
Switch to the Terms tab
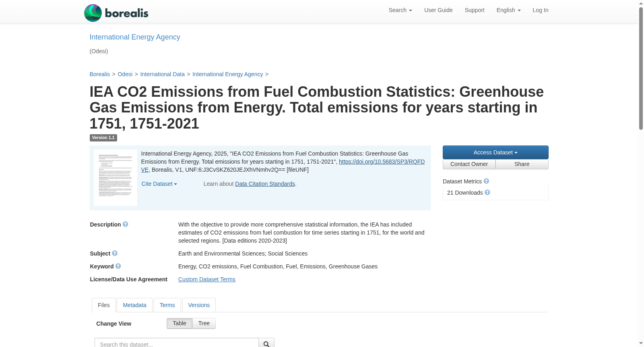167,305
